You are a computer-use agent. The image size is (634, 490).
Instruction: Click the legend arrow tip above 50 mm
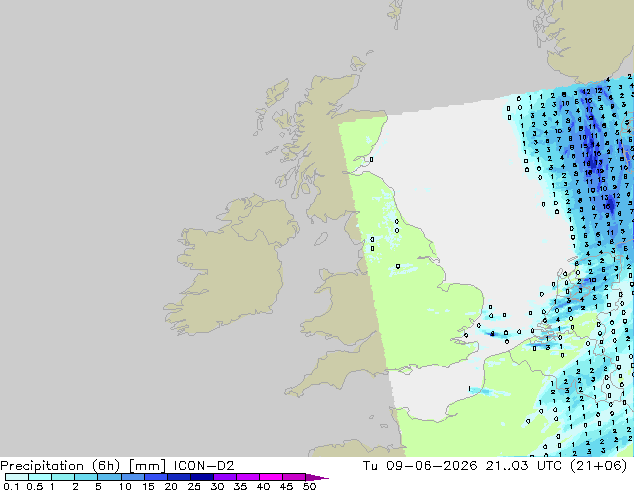coord(317,477)
